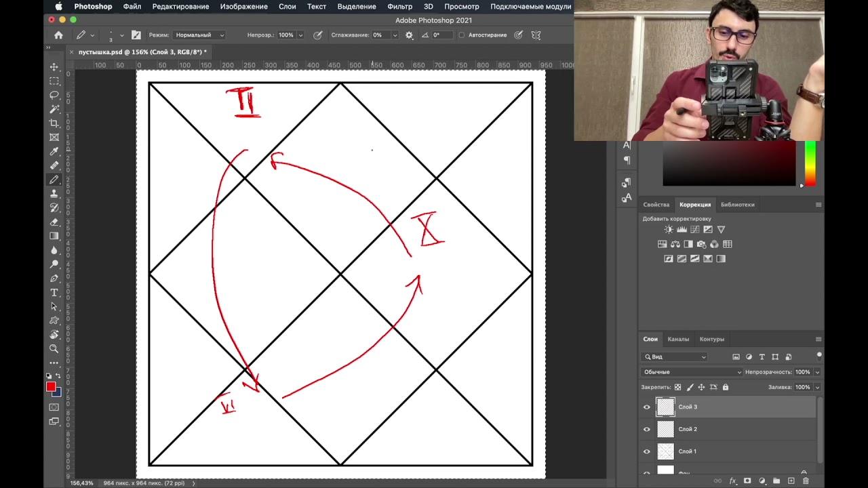
Task: Add a Curves adjustment
Action: click(x=695, y=230)
